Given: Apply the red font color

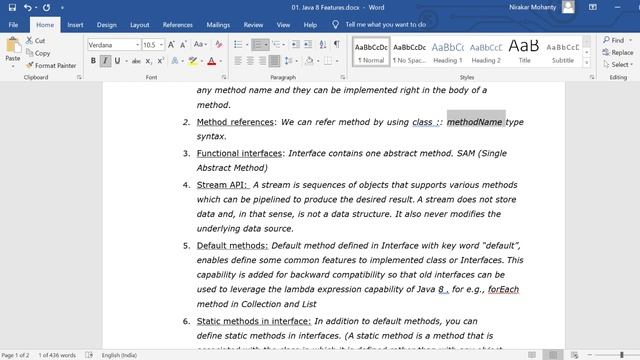Looking at the screenshot, I should pos(211,61).
